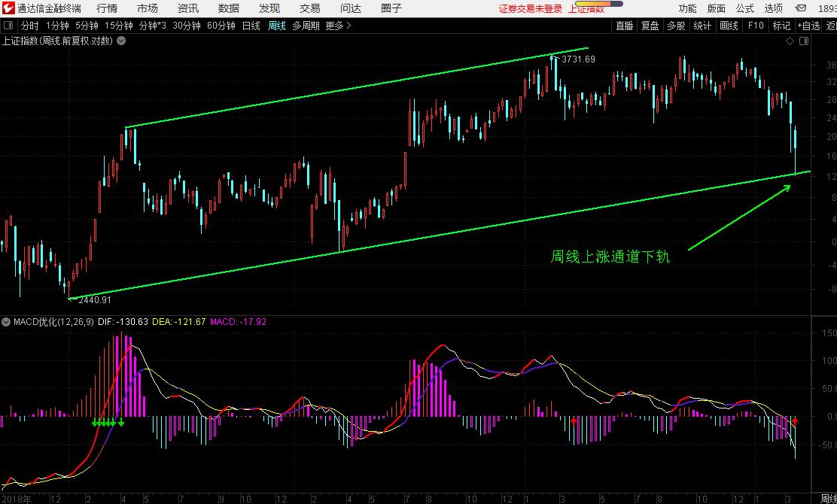Click the DEA: -121.67 value

click(179, 322)
